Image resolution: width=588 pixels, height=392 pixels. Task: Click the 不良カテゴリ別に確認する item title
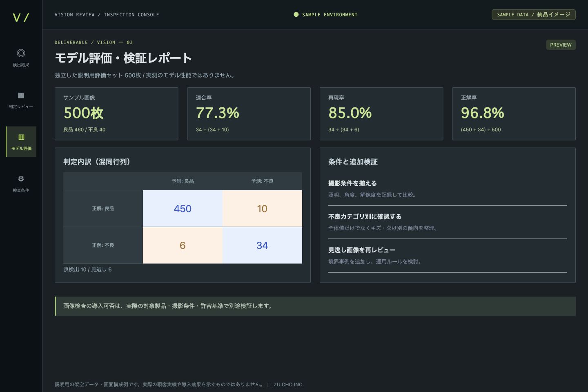pyautogui.click(x=365, y=216)
